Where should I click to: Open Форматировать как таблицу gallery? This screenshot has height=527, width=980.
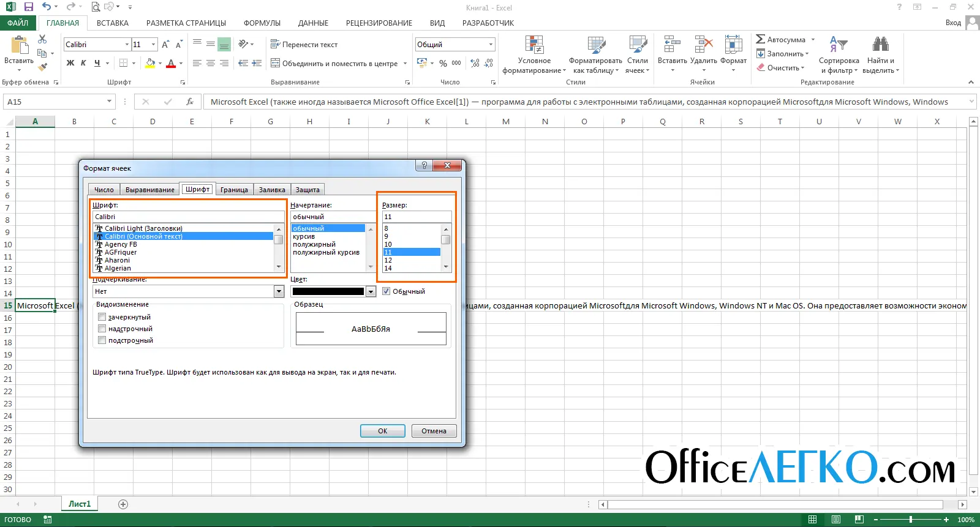coord(595,54)
